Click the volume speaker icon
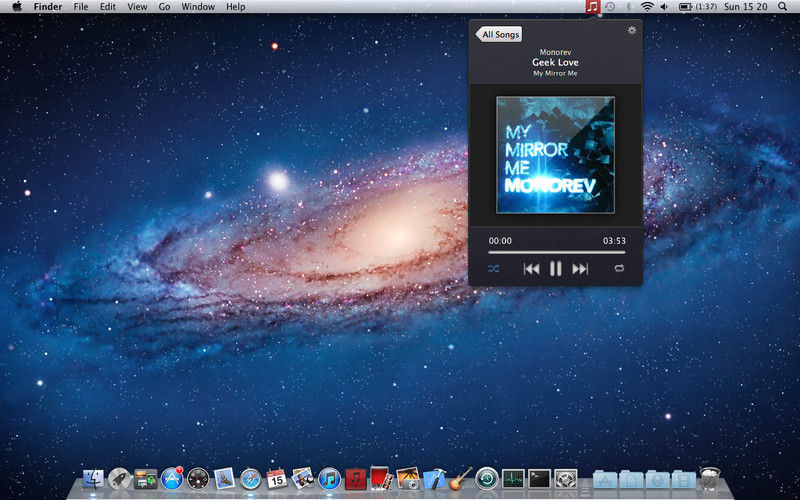Viewport: 800px width, 500px height. tap(664, 7)
